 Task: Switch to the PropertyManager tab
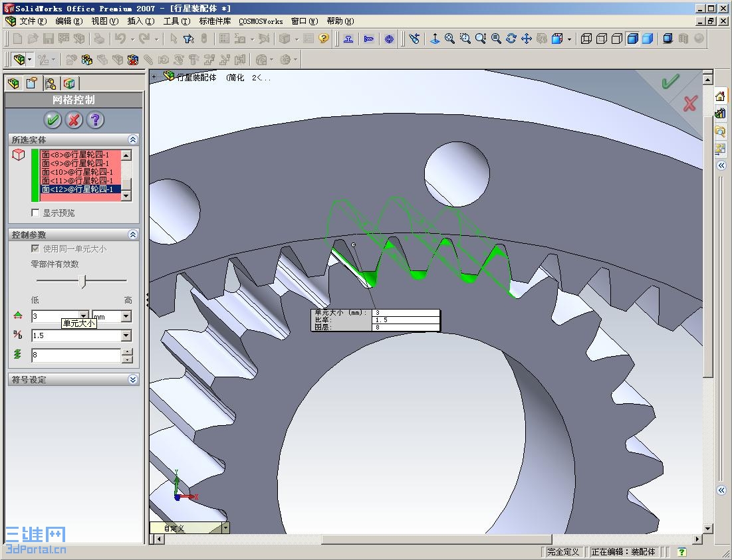click(x=32, y=83)
